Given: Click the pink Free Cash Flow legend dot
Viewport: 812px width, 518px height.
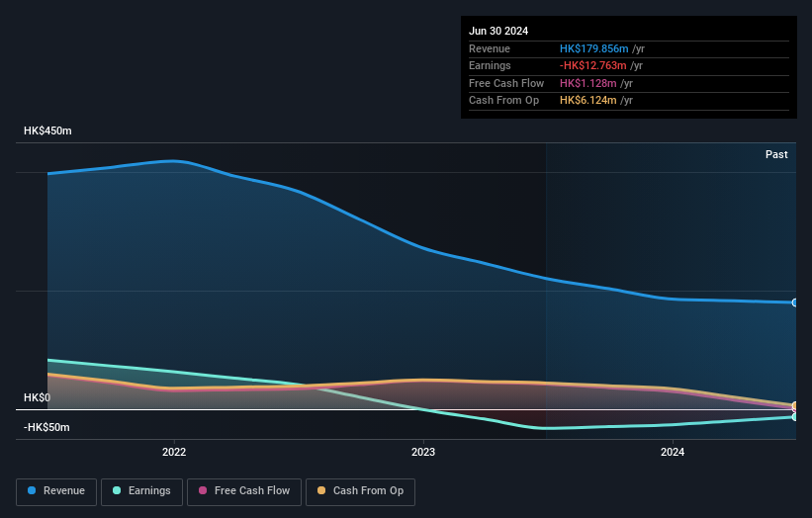Looking at the screenshot, I should pos(203,490).
